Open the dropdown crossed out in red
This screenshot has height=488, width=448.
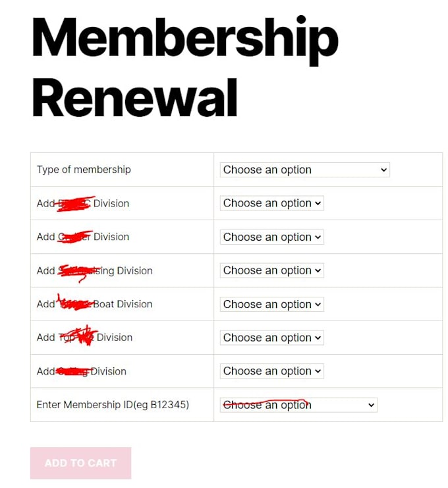pyautogui.click(x=298, y=405)
